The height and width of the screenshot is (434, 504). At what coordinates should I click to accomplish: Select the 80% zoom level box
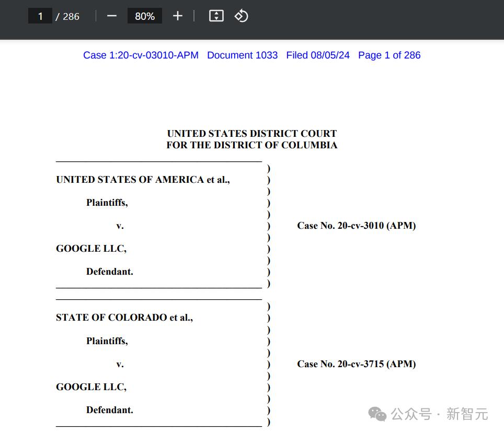pos(145,16)
